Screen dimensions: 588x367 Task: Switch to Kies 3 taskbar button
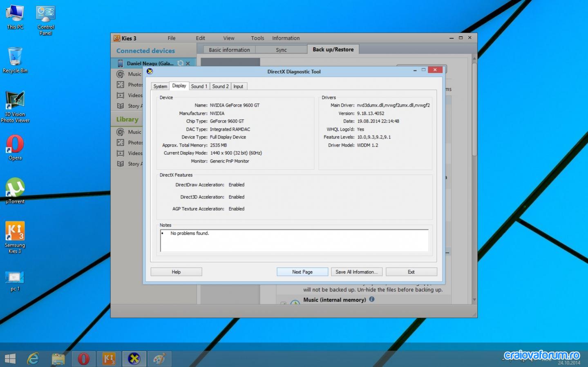pyautogui.click(x=109, y=359)
